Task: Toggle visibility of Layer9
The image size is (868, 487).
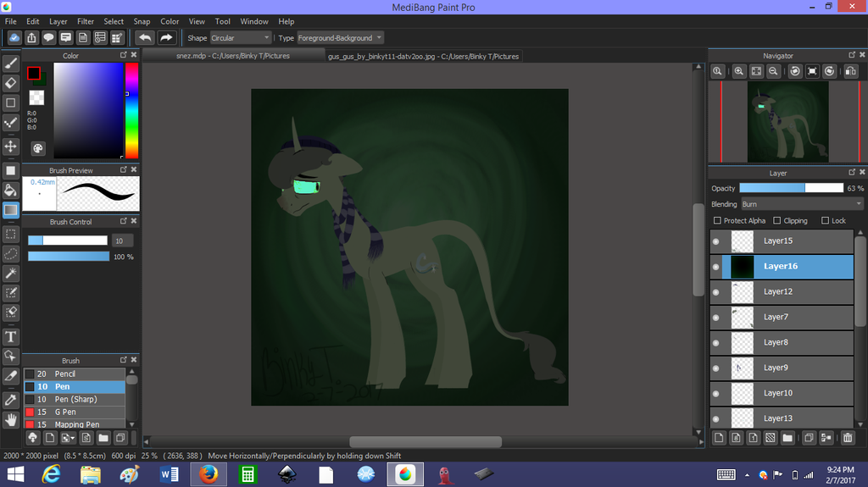Action: pyautogui.click(x=715, y=368)
